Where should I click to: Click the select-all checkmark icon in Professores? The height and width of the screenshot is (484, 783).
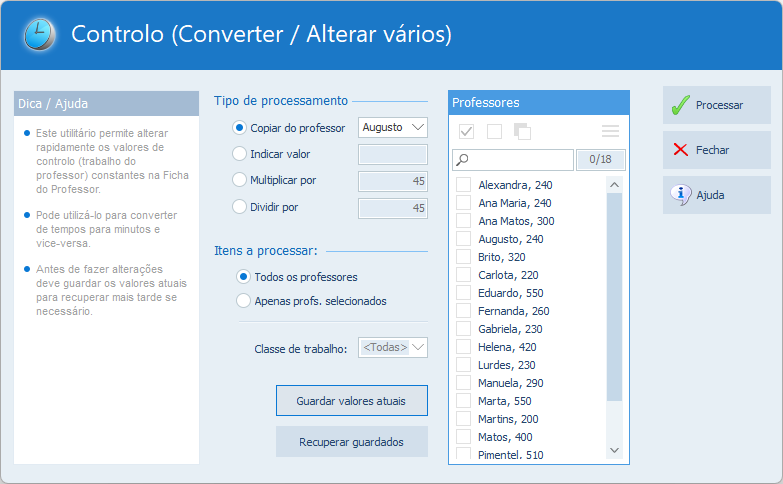(466, 131)
